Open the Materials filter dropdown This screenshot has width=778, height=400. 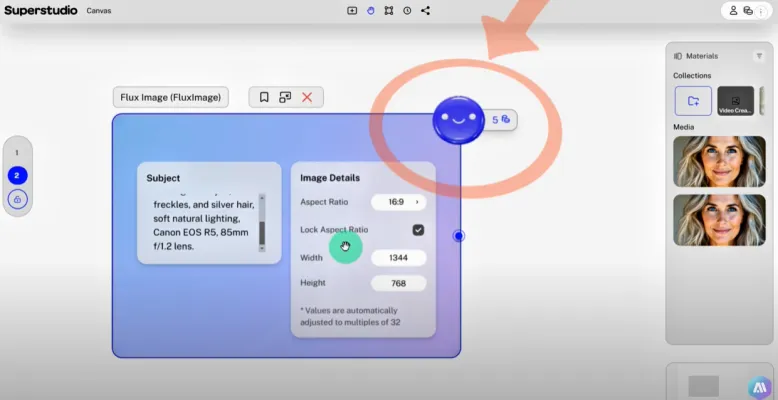coord(757,56)
